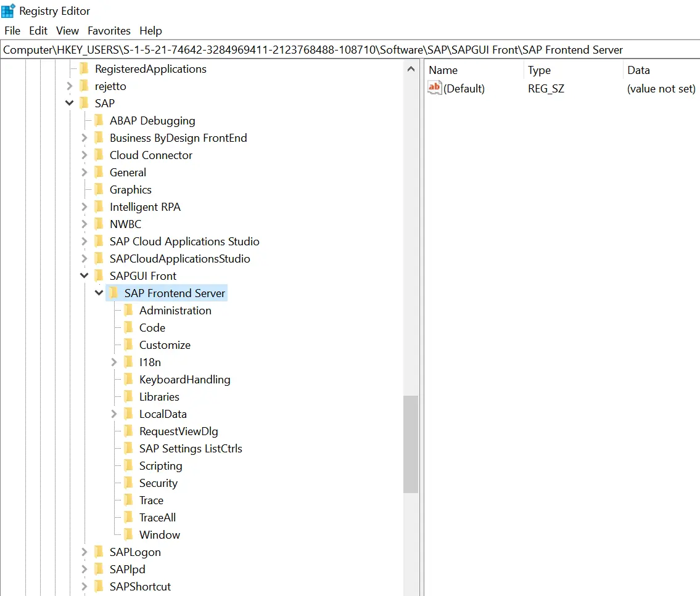Collapse the SAP key
Screen dimensions: 700x596
coord(69,103)
